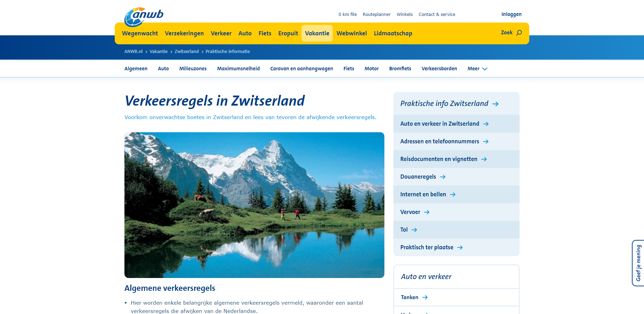This screenshot has width=644, height=314.
Task: Click arrow icon beside Douaneregels
Action: tap(443, 177)
